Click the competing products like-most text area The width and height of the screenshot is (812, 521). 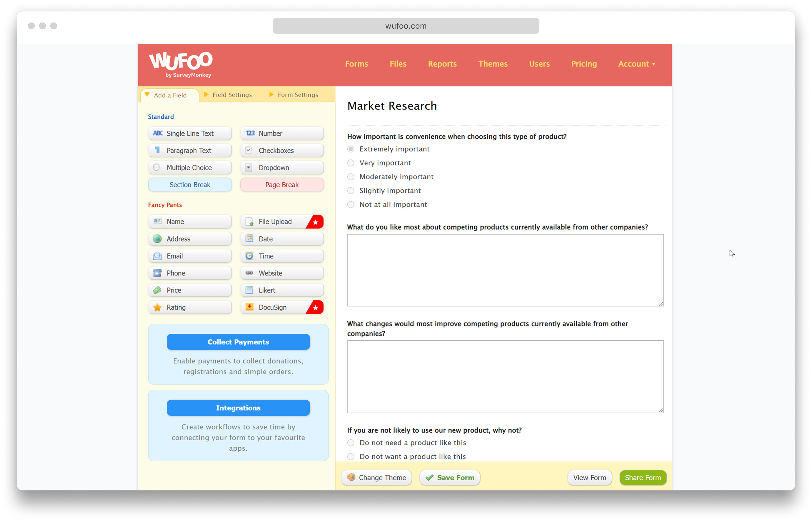pos(505,270)
